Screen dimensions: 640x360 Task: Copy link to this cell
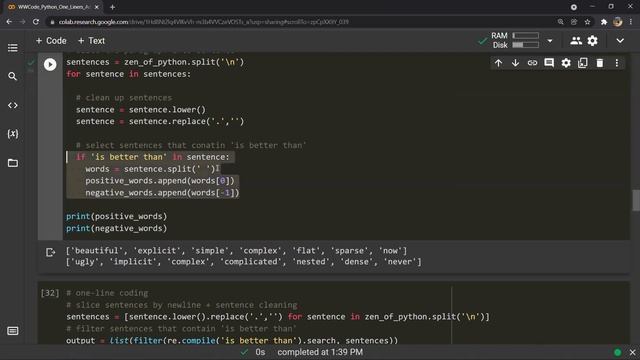pos(532,63)
